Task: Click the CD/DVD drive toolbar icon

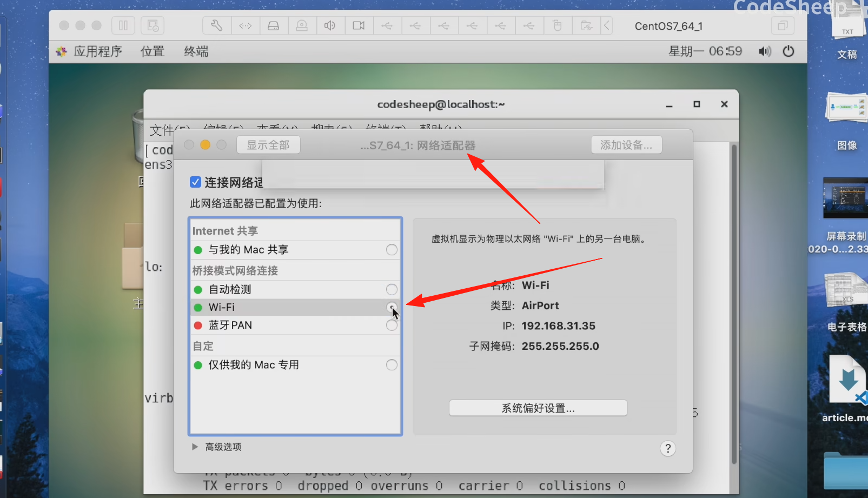Action: click(x=302, y=25)
